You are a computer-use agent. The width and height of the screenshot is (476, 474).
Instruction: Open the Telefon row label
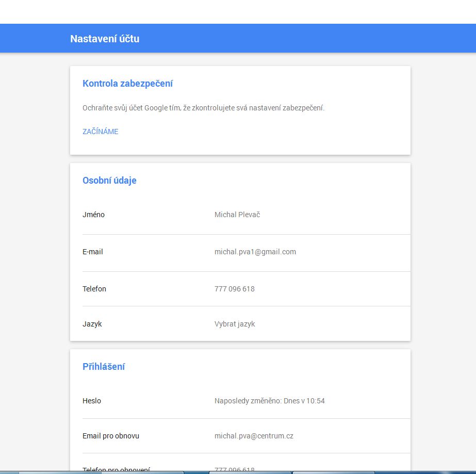pyautogui.click(x=94, y=289)
